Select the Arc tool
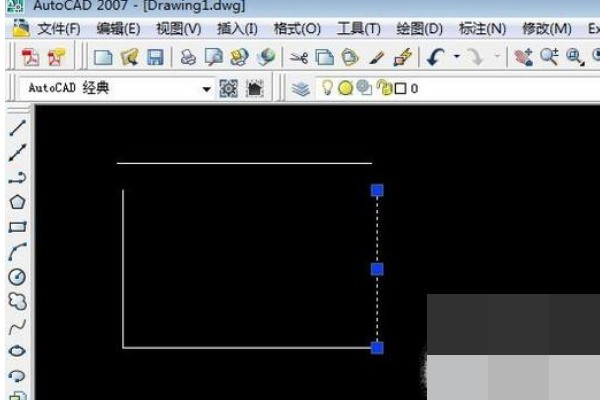This screenshot has width=600, height=400. (18, 251)
